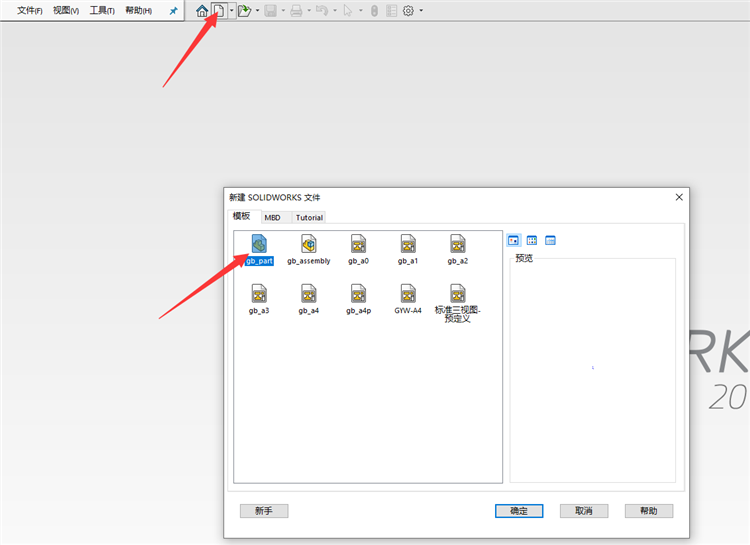
Task: Click the Open file folder icon
Action: pos(244,11)
